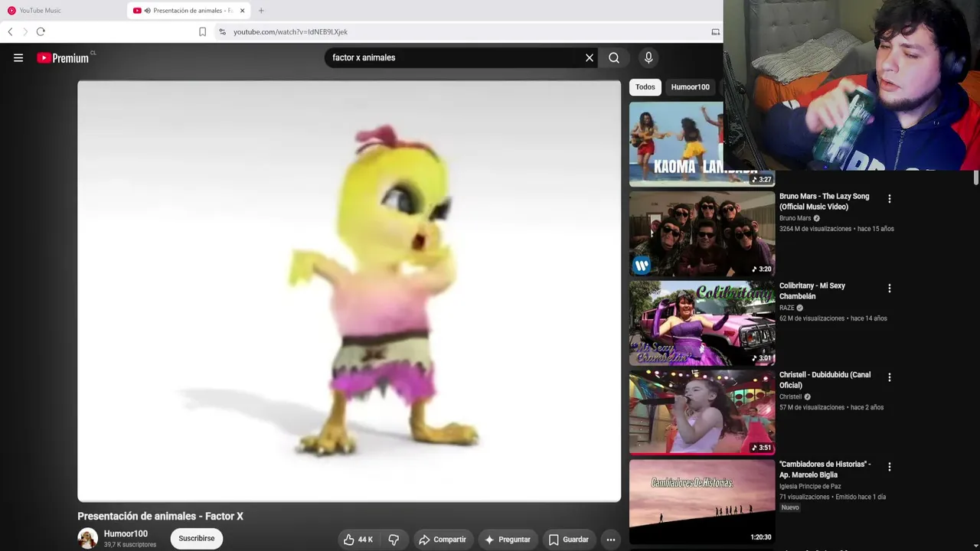Click the cast icon right of the address bar
Screen dimensions: 980x551
coord(715,32)
